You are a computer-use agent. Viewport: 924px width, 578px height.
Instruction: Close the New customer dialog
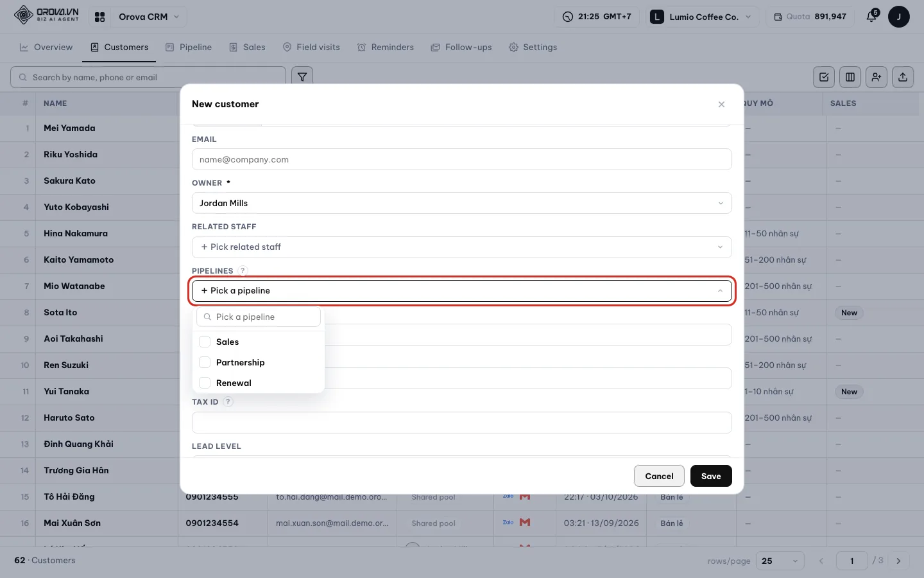(x=721, y=104)
